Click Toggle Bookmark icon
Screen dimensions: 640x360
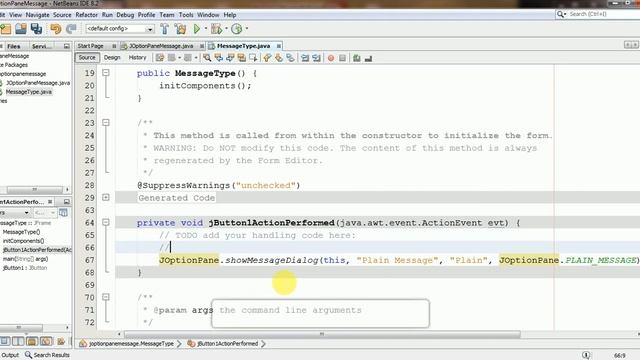290,58
